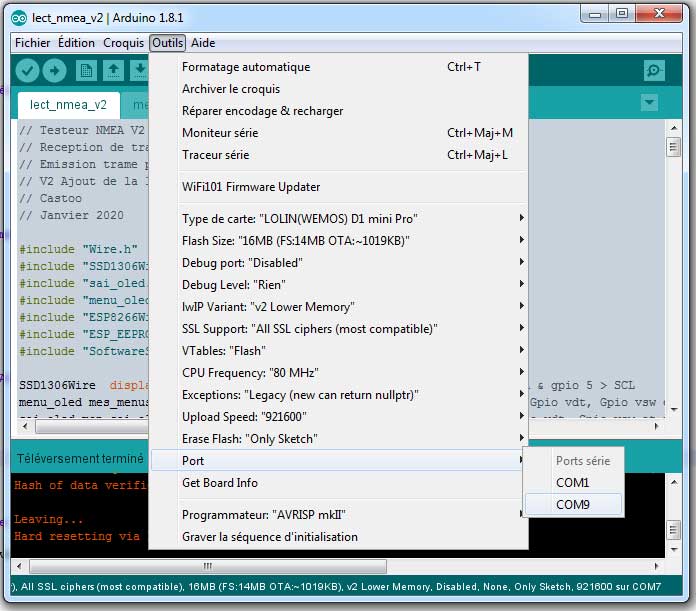The width and height of the screenshot is (696, 611).
Task: Click editor horizontal scrollbar left arrow
Action: (25, 426)
